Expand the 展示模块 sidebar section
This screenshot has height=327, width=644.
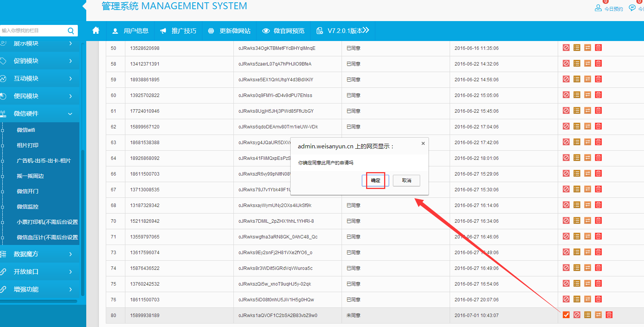[40, 44]
